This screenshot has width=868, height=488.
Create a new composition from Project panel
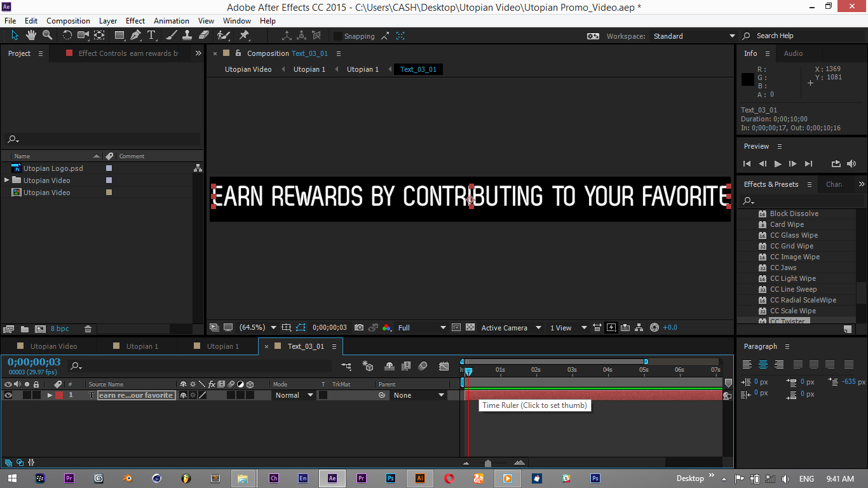pos(40,329)
